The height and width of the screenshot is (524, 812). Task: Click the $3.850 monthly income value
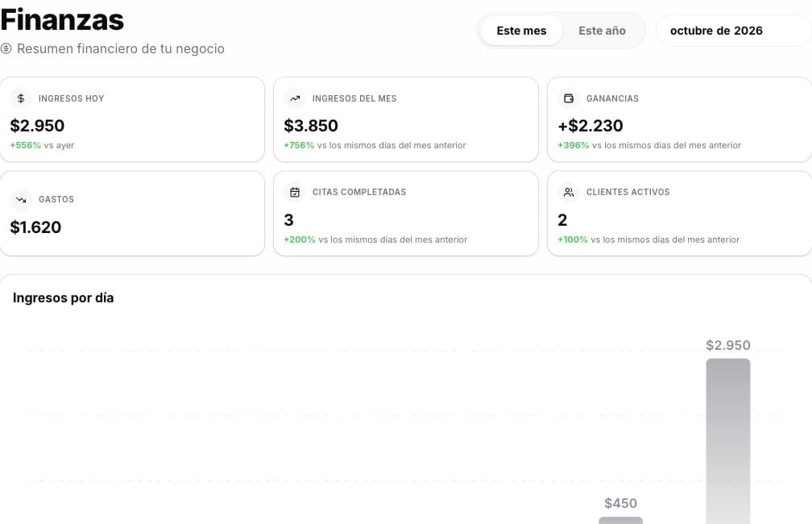tap(311, 126)
